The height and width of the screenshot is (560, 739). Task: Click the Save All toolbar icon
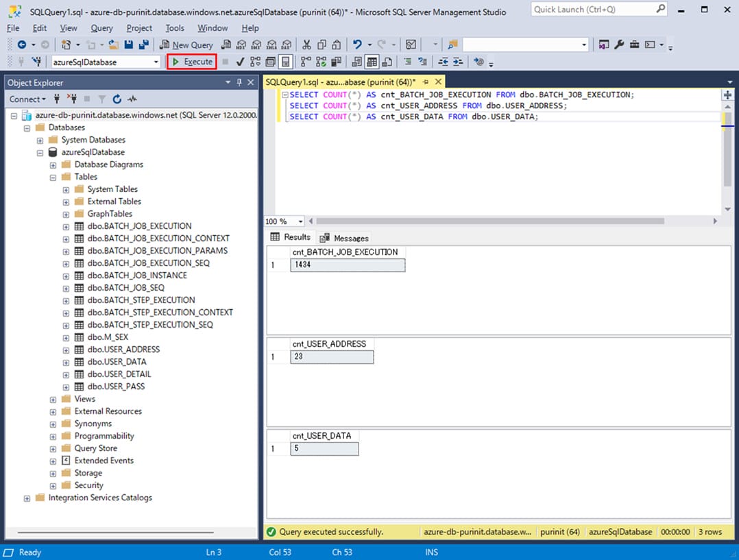click(143, 45)
